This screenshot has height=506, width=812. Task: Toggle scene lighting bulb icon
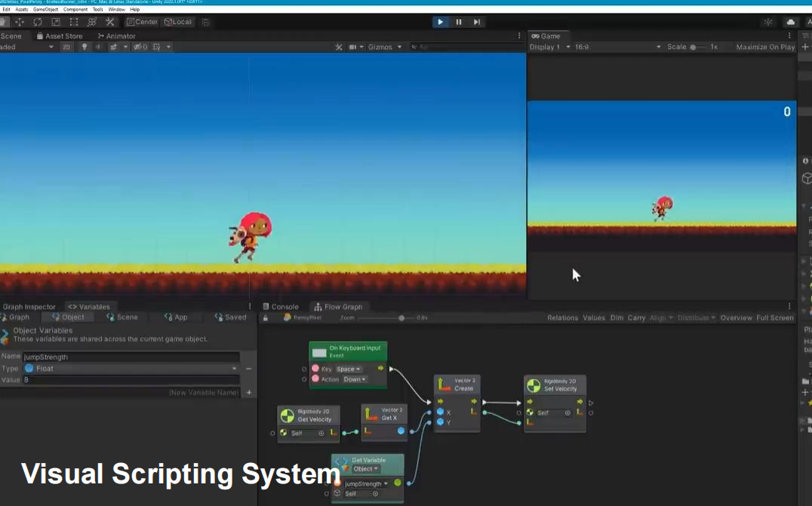click(x=84, y=47)
